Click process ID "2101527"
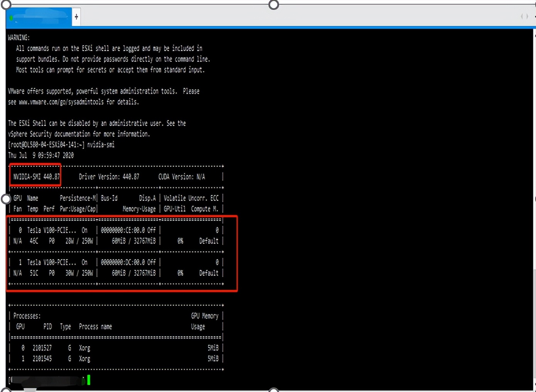Viewport: 536px width, 392px height. (x=42, y=348)
